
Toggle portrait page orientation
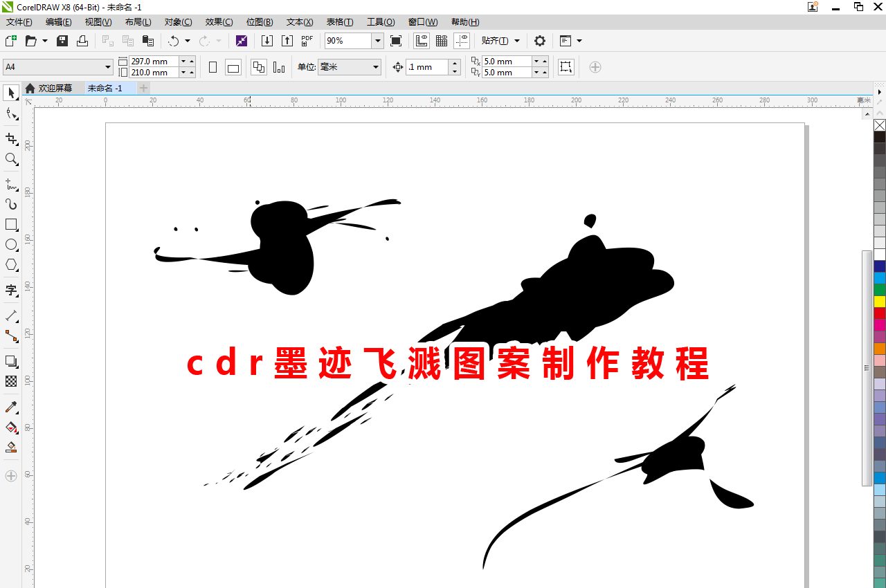(213, 66)
